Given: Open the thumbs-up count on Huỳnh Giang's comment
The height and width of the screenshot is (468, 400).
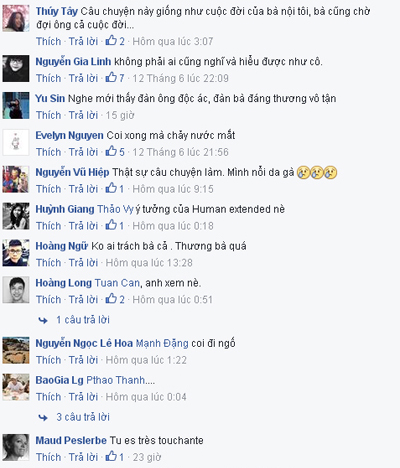Looking at the screenshot, I should (115, 226).
